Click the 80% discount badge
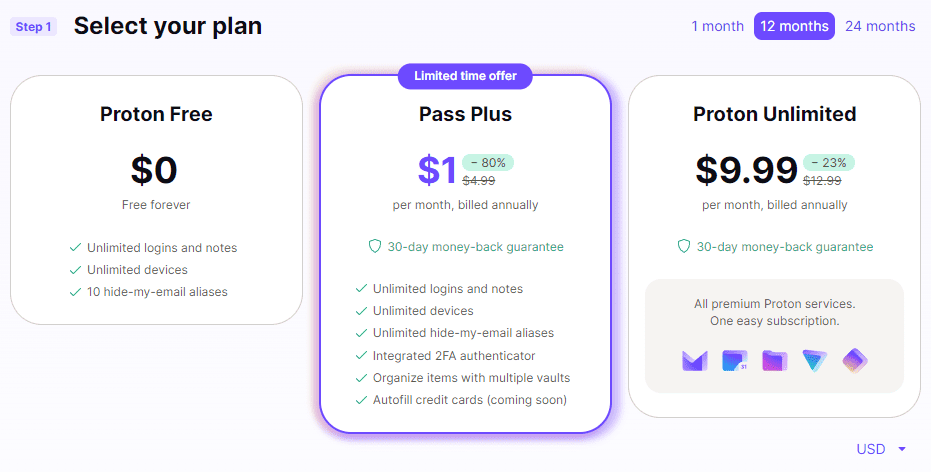The height and width of the screenshot is (472, 931). pos(488,163)
